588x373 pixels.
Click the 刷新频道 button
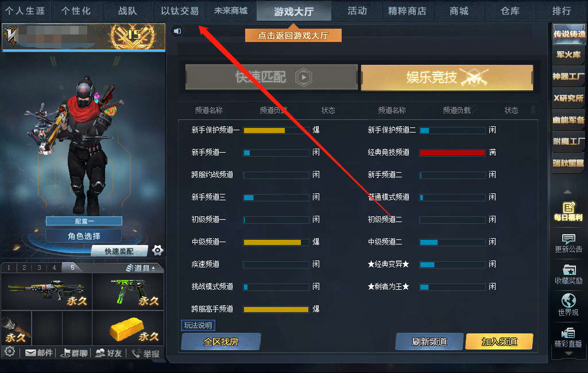coord(430,341)
